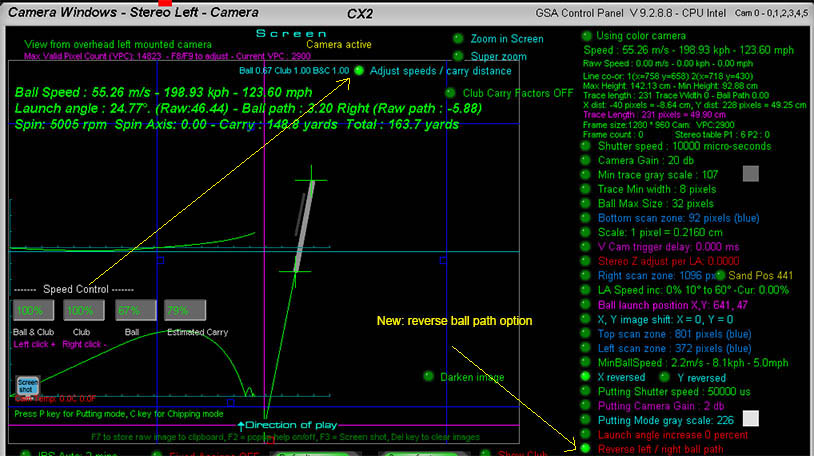Click the green LED beside Shutter speed

(x=586, y=146)
